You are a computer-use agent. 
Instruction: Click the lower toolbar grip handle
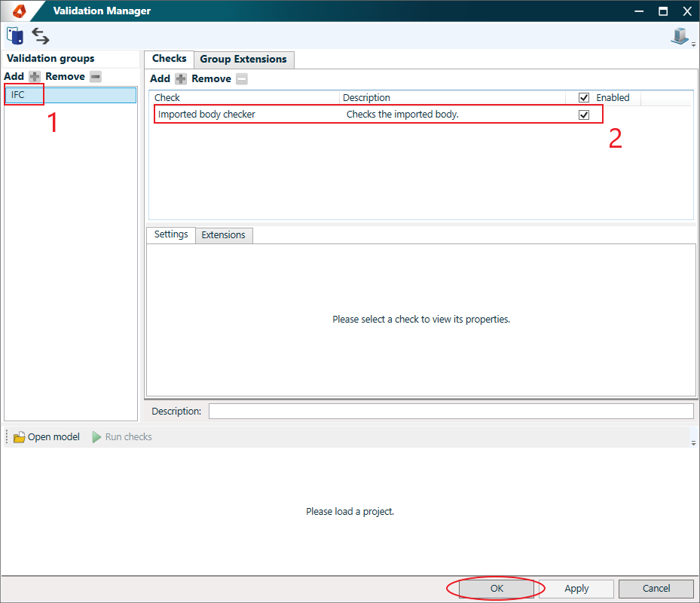click(7, 437)
